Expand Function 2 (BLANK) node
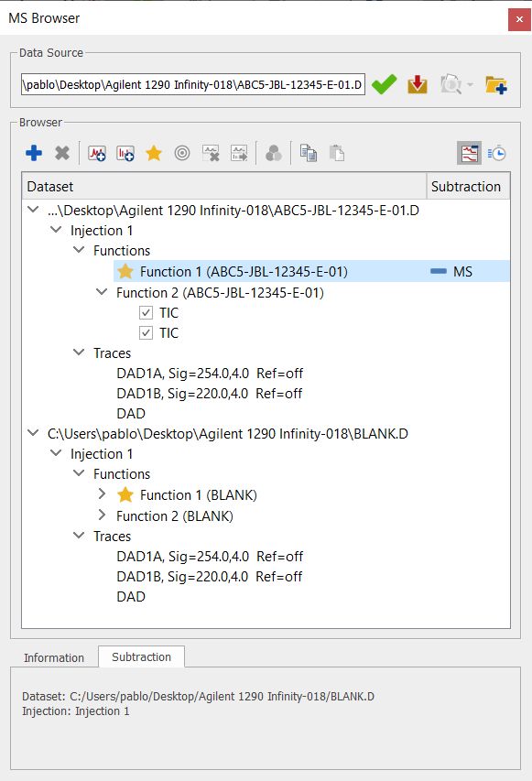The image size is (532, 781). coord(103,515)
